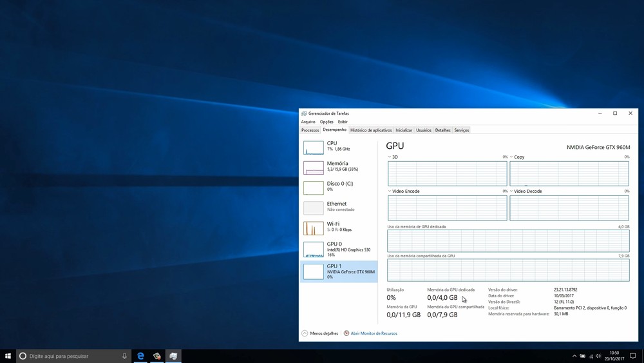This screenshot has height=363, width=644.
Task: Click the 3D usage graph area
Action: (448, 173)
